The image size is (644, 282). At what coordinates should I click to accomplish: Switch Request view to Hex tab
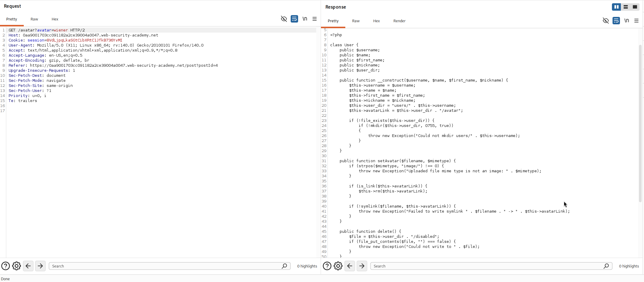pyautogui.click(x=55, y=19)
